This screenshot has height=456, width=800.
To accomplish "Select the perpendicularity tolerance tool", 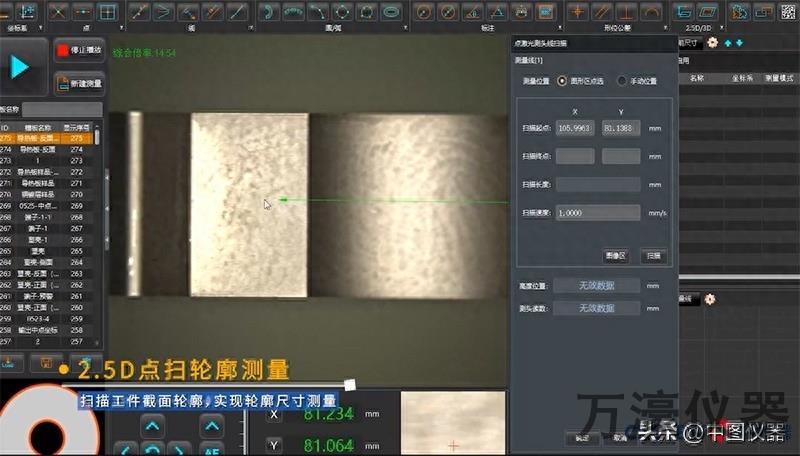I will click(627, 12).
